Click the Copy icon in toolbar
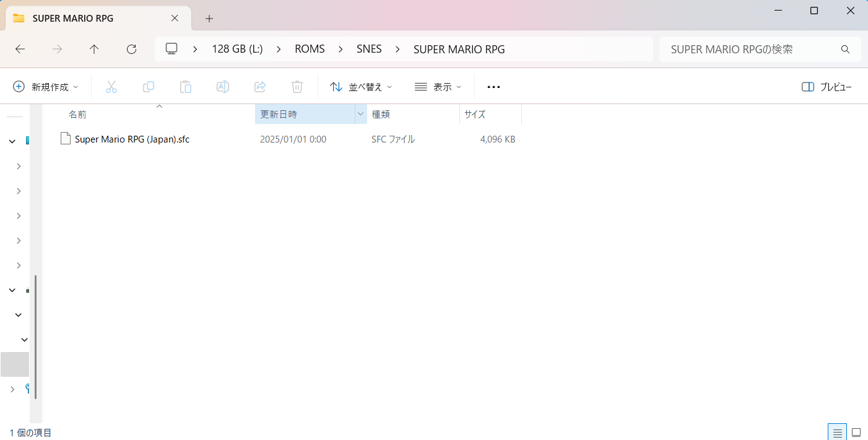 pos(149,87)
